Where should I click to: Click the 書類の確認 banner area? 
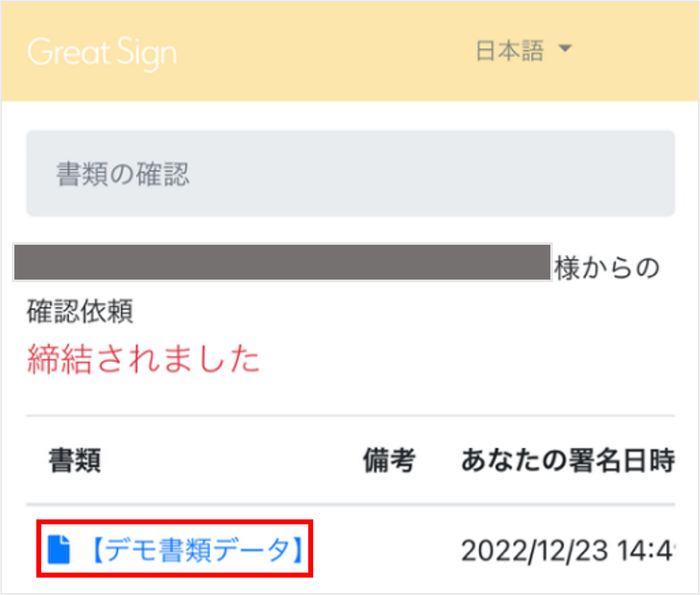tap(350, 173)
